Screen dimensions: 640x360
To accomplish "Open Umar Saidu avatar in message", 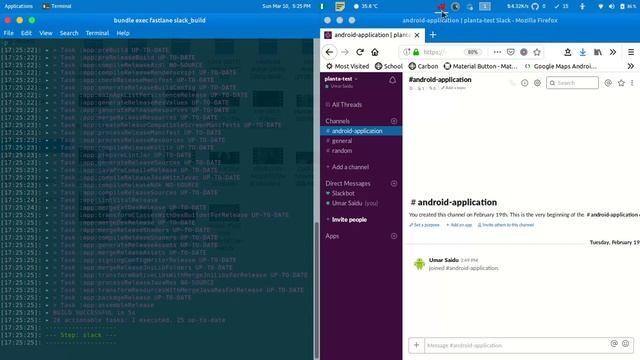I will [x=419, y=264].
